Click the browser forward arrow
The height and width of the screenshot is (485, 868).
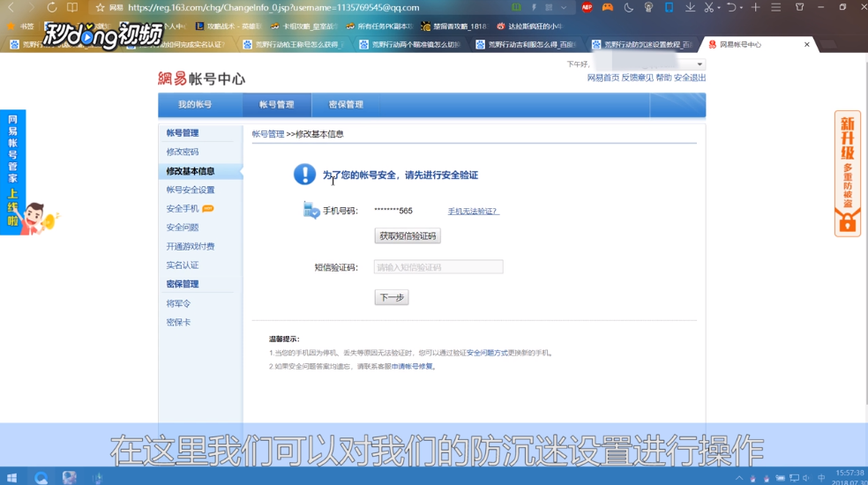click(31, 7)
